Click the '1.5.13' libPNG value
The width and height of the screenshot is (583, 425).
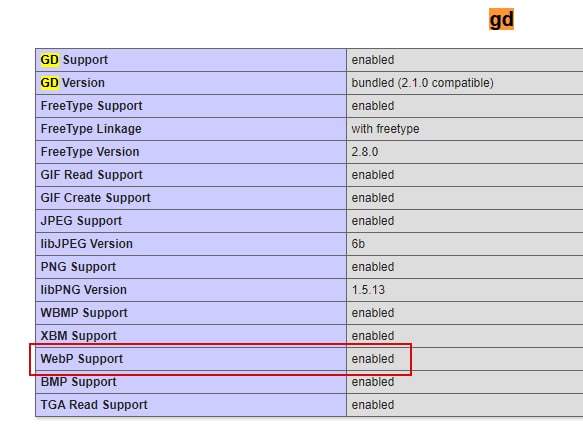point(368,290)
